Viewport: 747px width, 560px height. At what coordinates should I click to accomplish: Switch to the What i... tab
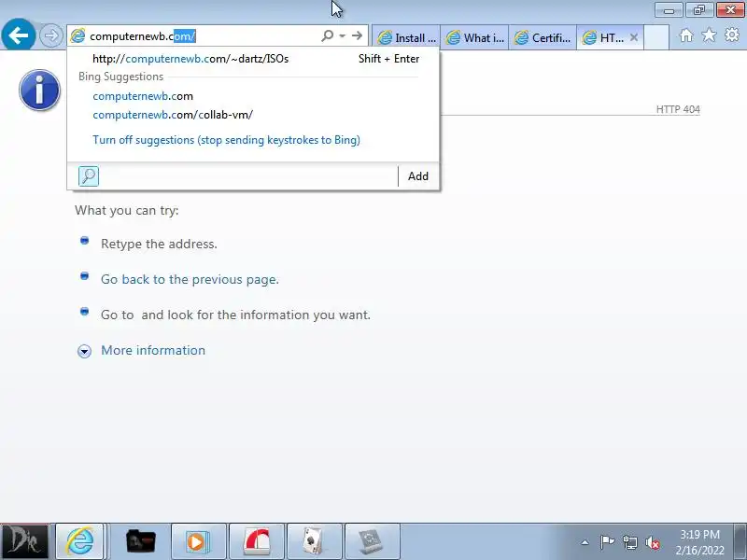[474, 37]
